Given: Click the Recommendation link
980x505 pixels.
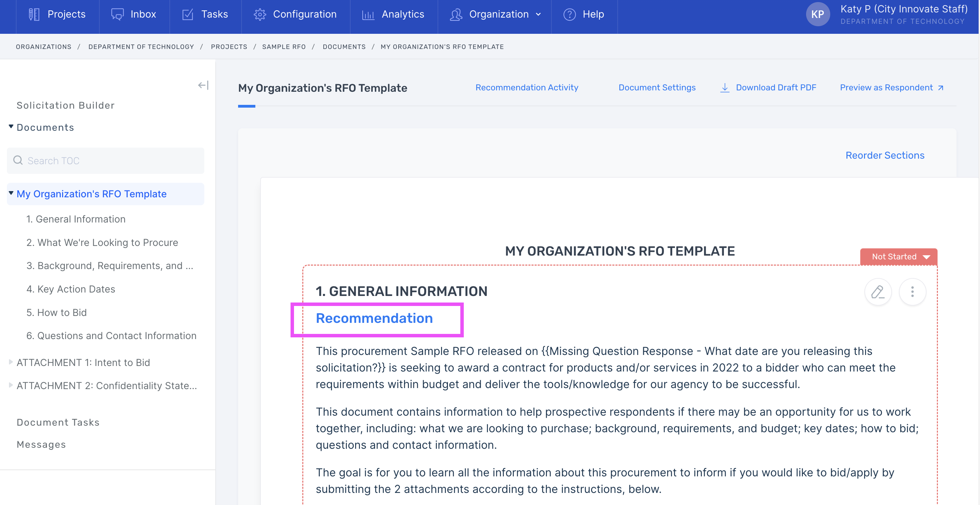Looking at the screenshot, I should (x=374, y=318).
